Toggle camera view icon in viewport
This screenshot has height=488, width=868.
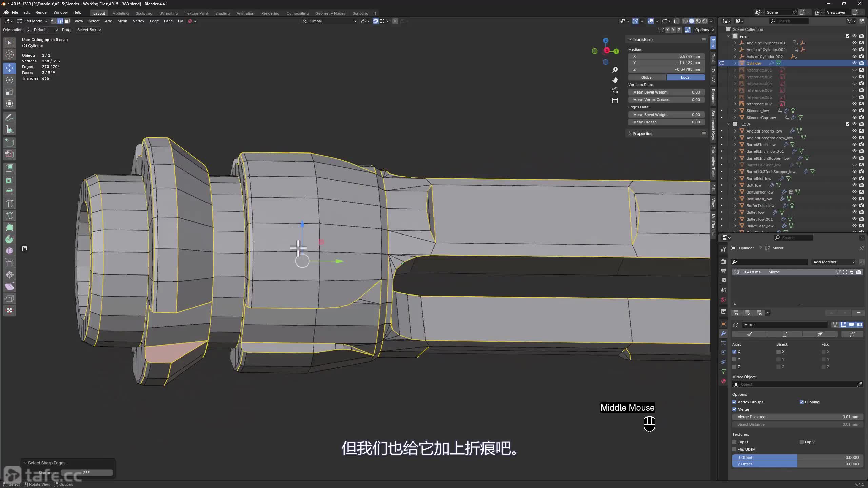[x=615, y=90]
